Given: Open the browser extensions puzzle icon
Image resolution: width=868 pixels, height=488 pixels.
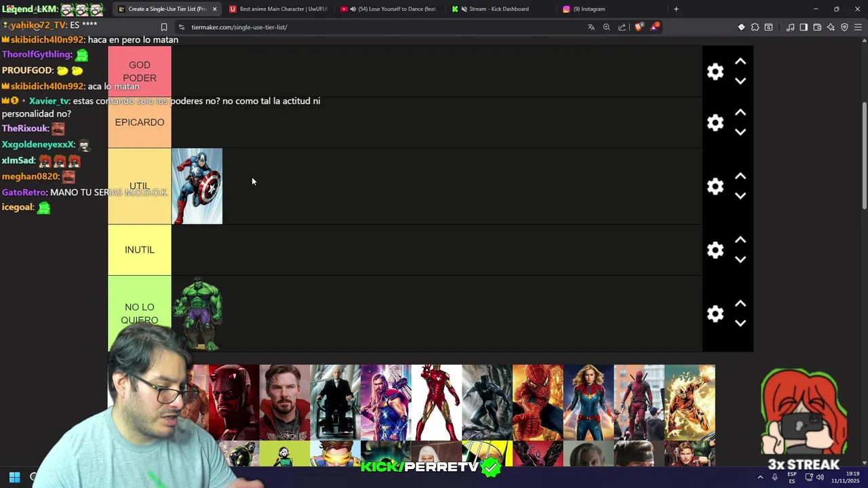Looking at the screenshot, I should (755, 27).
